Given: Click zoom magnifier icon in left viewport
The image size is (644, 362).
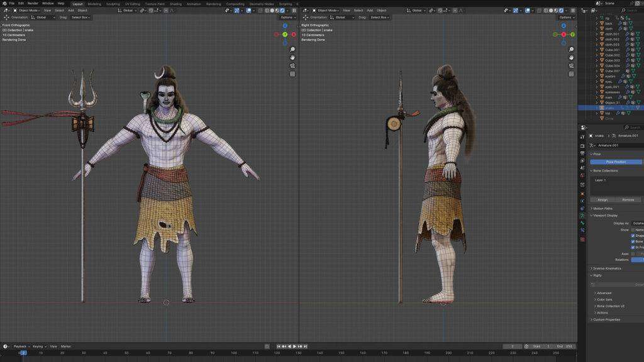Looking at the screenshot, I should [292, 49].
